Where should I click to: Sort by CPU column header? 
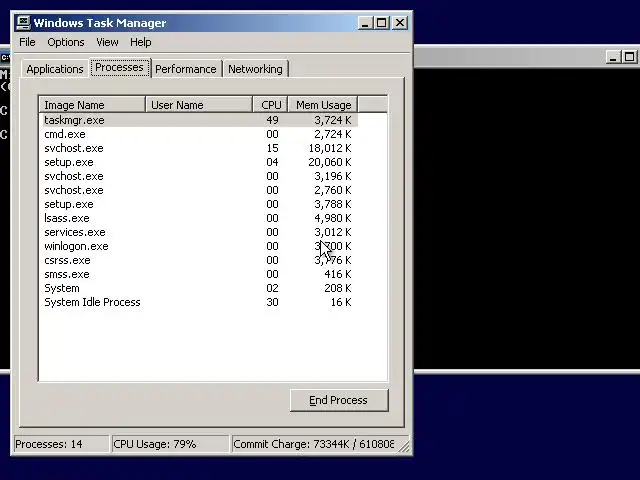pos(270,105)
